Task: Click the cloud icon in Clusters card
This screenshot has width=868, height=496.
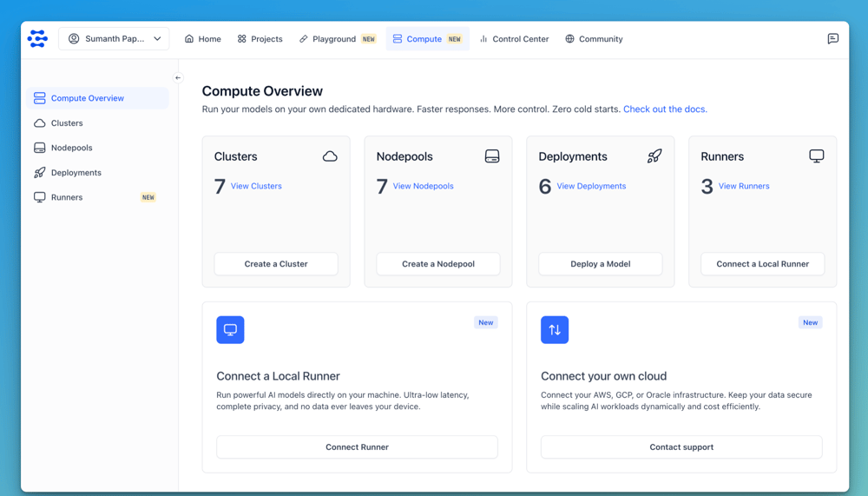Action: [330, 156]
